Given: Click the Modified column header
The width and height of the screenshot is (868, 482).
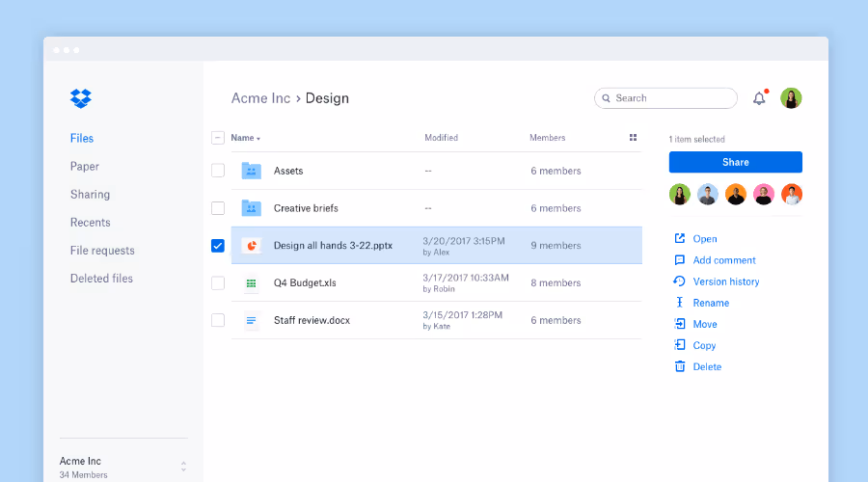Looking at the screenshot, I should [441, 138].
